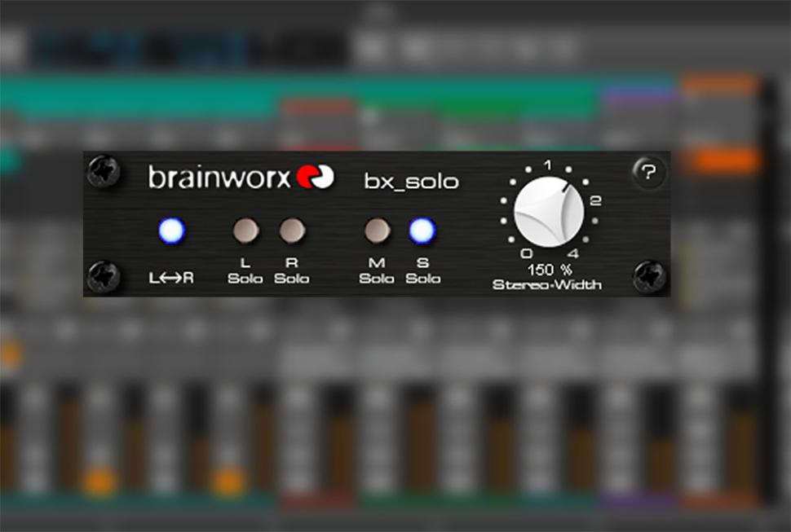The width and height of the screenshot is (791, 532).
Task: Open help with the question mark button
Action: [649, 172]
